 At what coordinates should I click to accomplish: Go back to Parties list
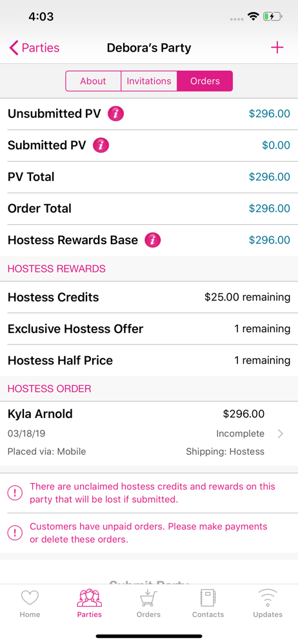(x=34, y=48)
